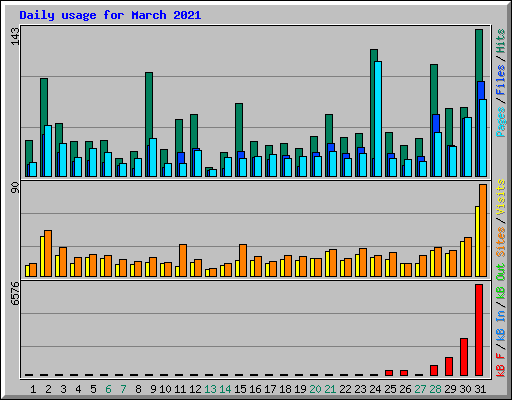Click day 30 on the x-axis
512x400 pixels.
point(465,389)
